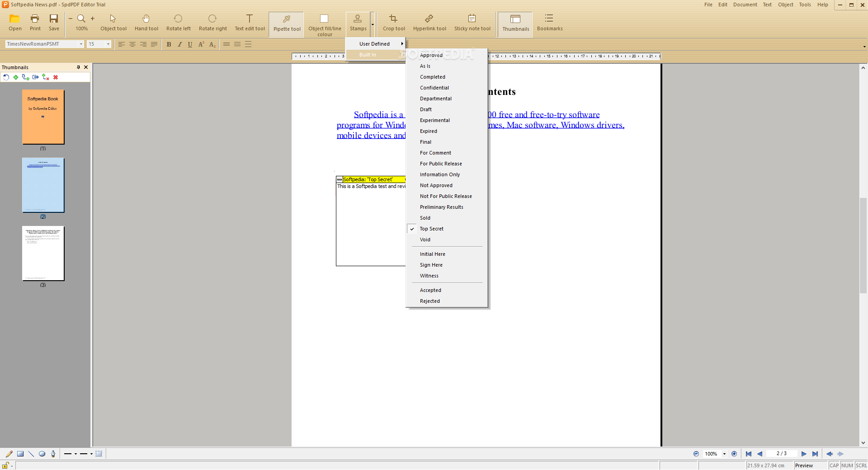868x470 pixels.
Task: Expand the User Defined submenu
Action: [x=375, y=44]
